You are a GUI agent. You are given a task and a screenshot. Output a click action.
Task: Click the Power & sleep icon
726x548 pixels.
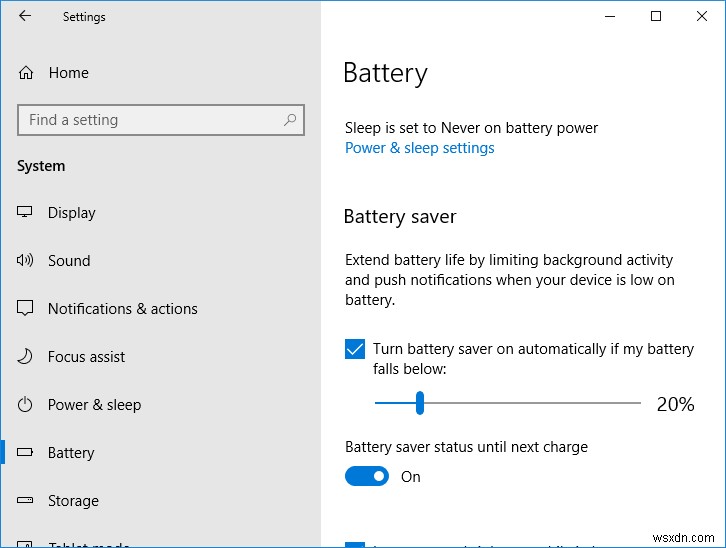(x=26, y=405)
